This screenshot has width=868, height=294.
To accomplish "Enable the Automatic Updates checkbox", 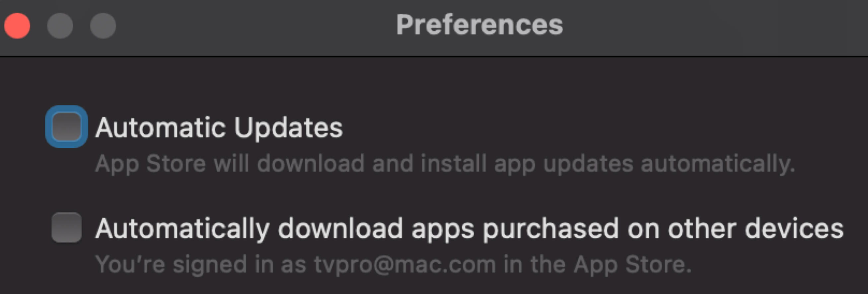I will (66, 126).
